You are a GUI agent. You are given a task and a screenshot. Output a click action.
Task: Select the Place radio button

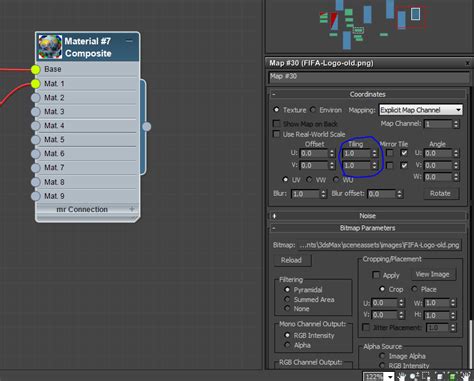point(414,289)
